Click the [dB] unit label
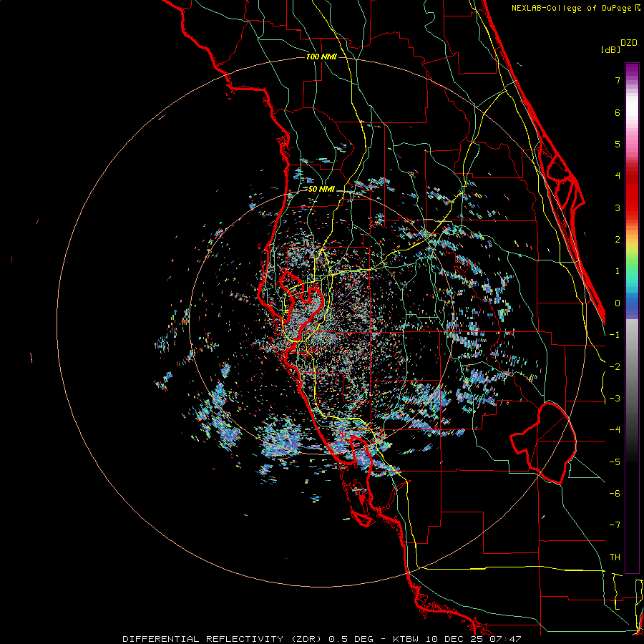Viewport: 644px width, 644px height. pyautogui.click(x=610, y=49)
